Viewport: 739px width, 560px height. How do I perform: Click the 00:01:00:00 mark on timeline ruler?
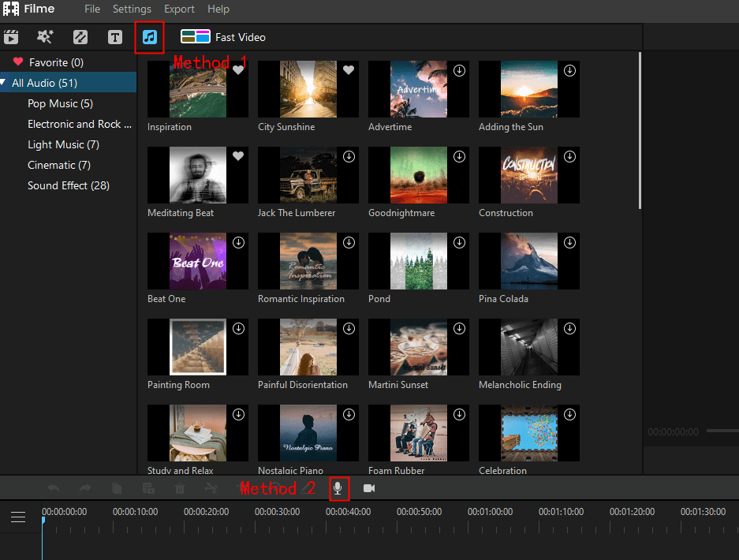[490, 512]
